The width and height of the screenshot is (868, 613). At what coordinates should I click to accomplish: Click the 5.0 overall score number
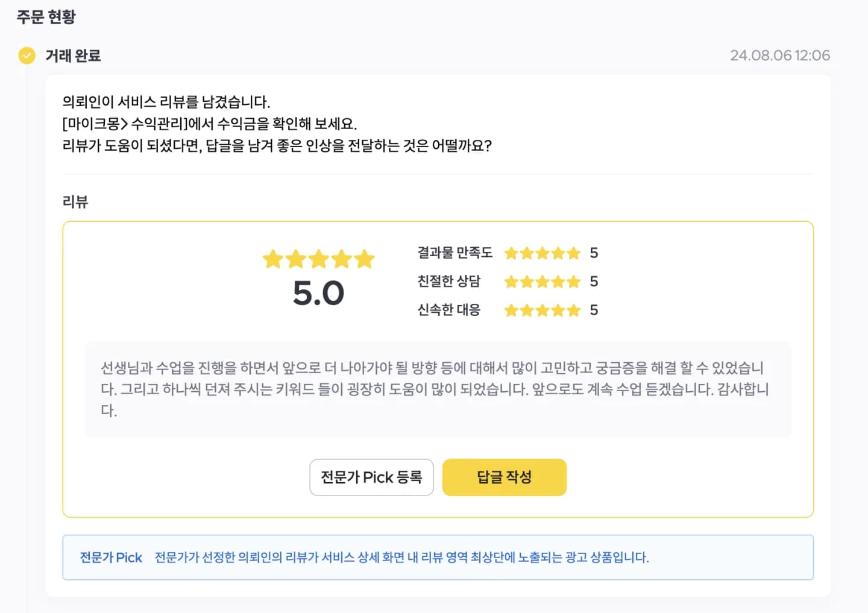(318, 294)
